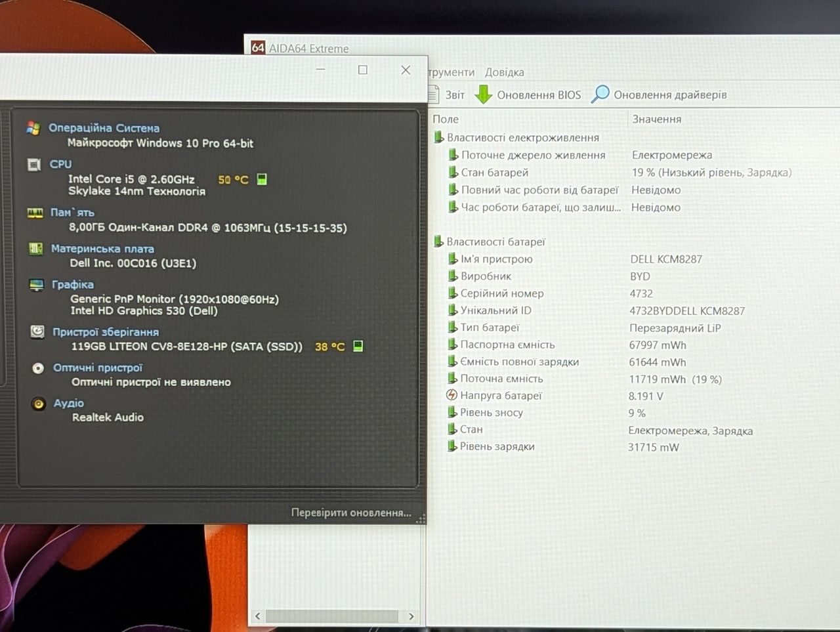Screen dimensions: 840x632
Task: Click the 'Перезарядний LiP' battery type value
Action: [x=675, y=327]
